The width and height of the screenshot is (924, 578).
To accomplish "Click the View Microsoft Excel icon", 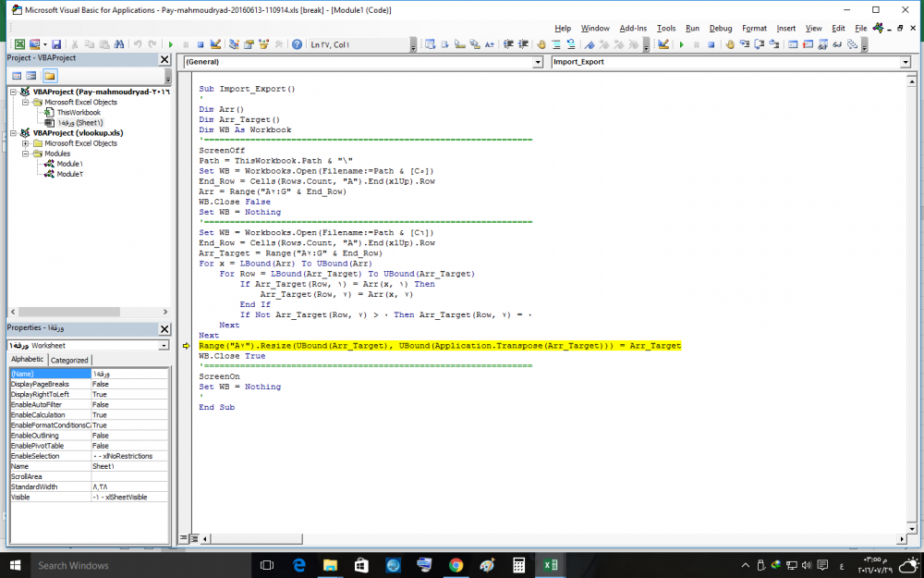I will click(19, 44).
